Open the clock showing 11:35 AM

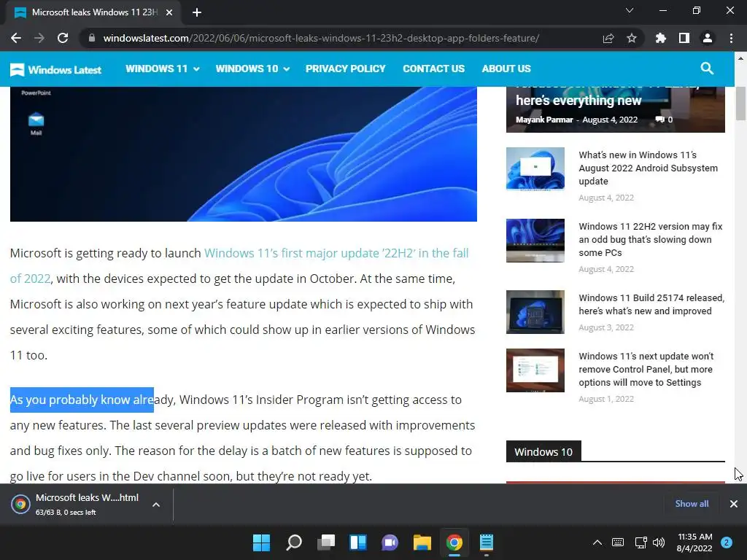tap(694, 542)
